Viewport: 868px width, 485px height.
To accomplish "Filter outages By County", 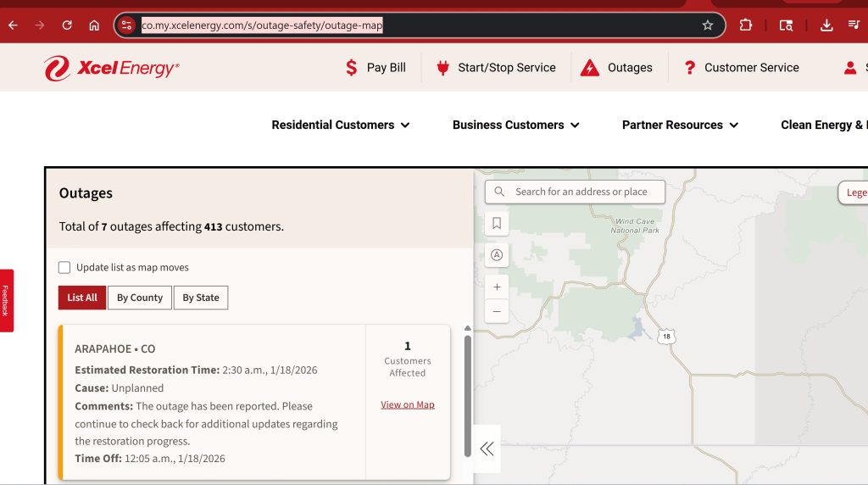I will click(140, 298).
